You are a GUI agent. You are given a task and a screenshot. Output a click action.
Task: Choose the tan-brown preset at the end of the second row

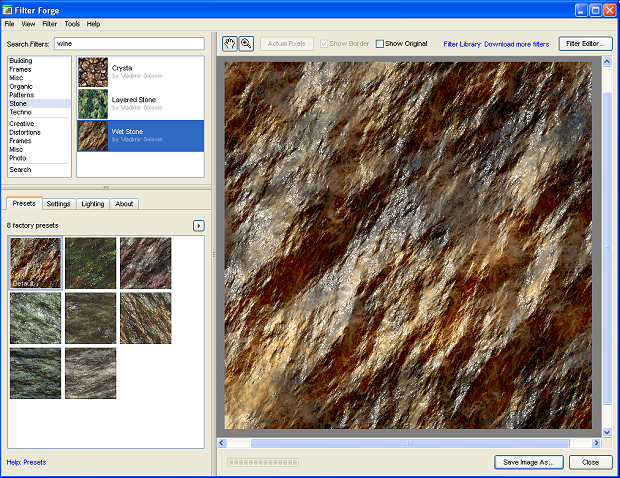point(146,318)
